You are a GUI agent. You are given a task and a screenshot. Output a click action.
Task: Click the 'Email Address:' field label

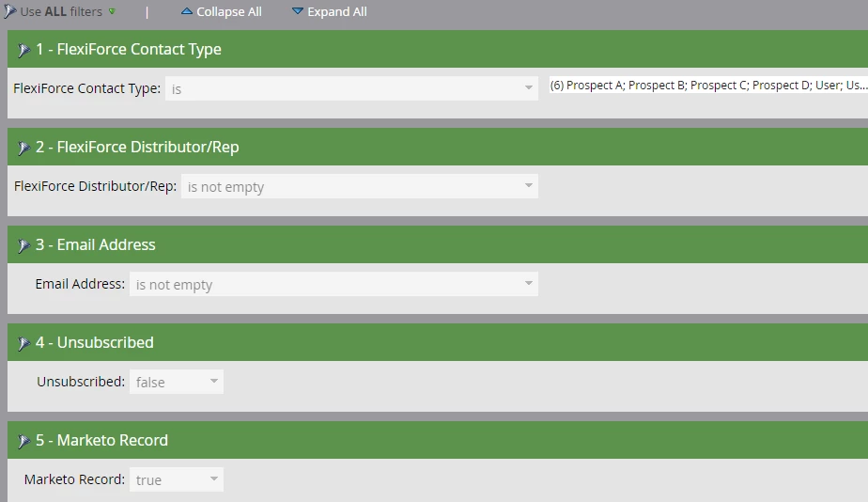[x=80, y=284]
